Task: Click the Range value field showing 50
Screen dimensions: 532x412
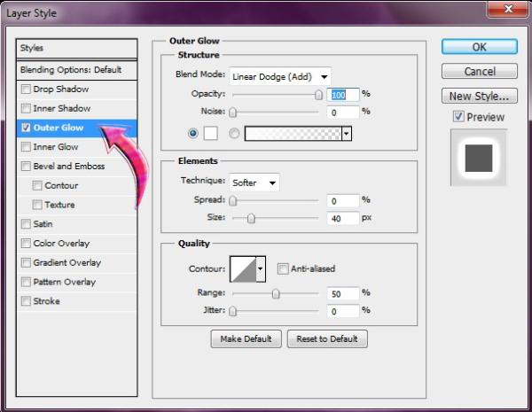Action: point(342,293)
